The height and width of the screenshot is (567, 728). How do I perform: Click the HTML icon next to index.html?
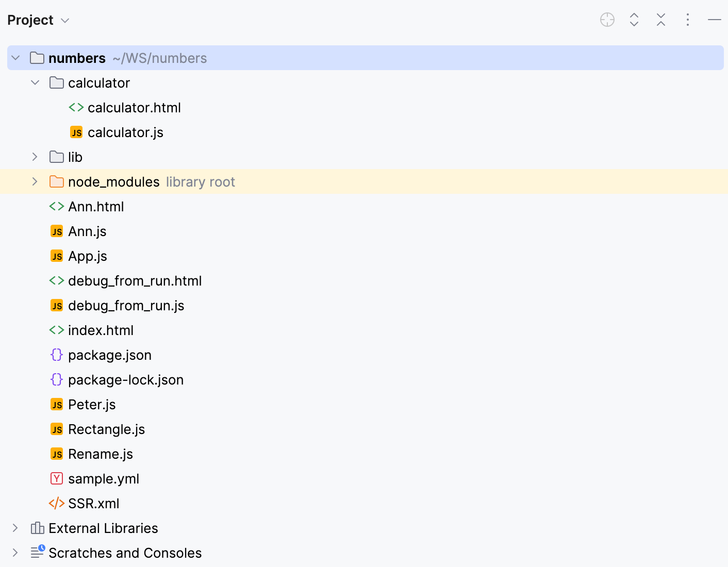(57, 330)
